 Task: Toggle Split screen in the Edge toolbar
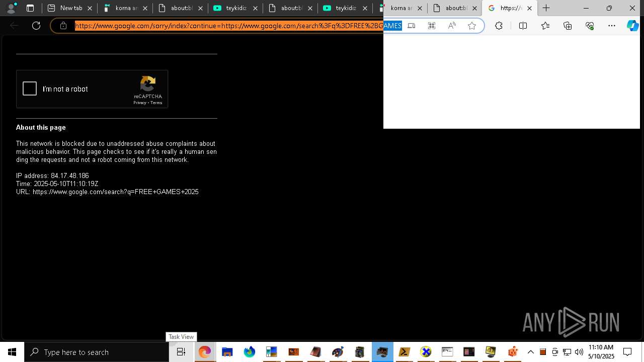(523, 26)
